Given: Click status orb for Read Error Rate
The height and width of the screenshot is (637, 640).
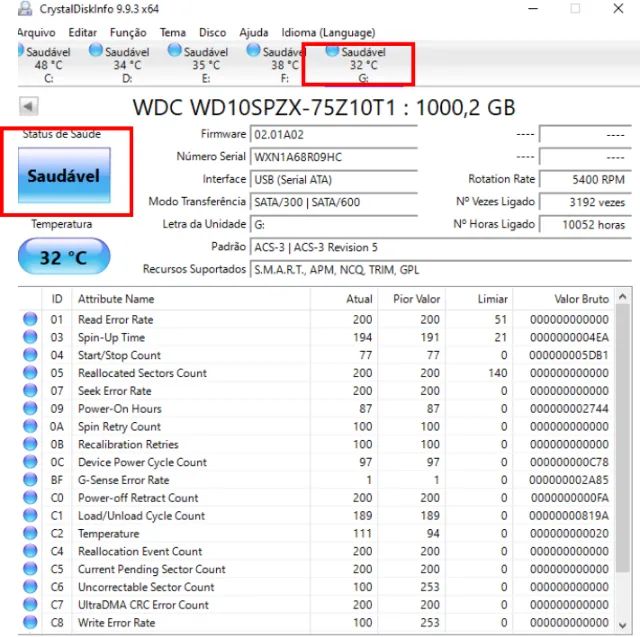Looking at the screenshot, I should 30,319.
